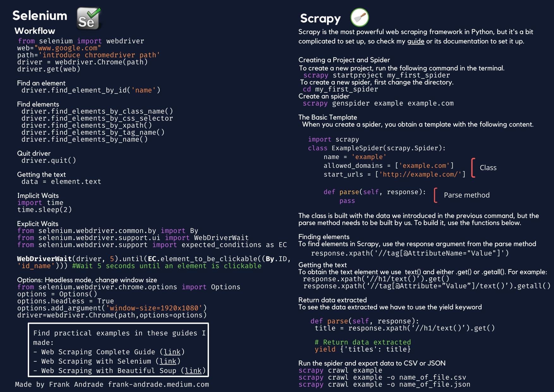
Task: Click "scrapy crawl example -o name_of_file.csv" command
Action: coord(382,377)
